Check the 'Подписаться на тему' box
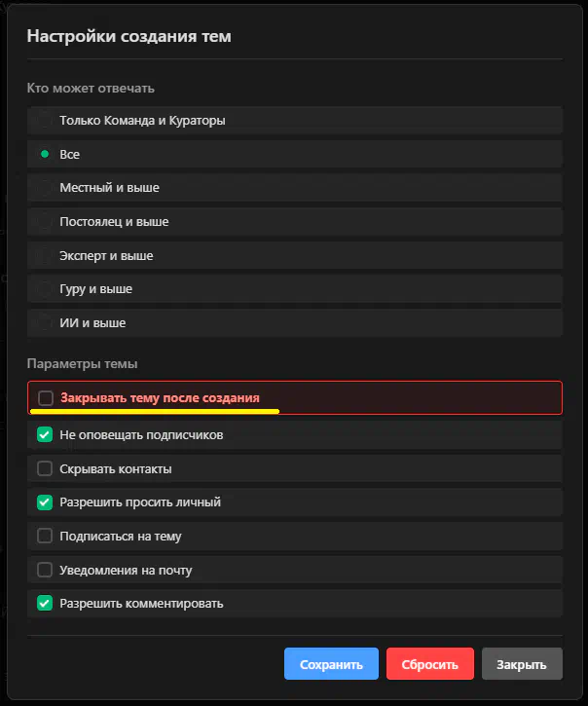The width and height of the screenshot is (588, 706). [45, 536]
